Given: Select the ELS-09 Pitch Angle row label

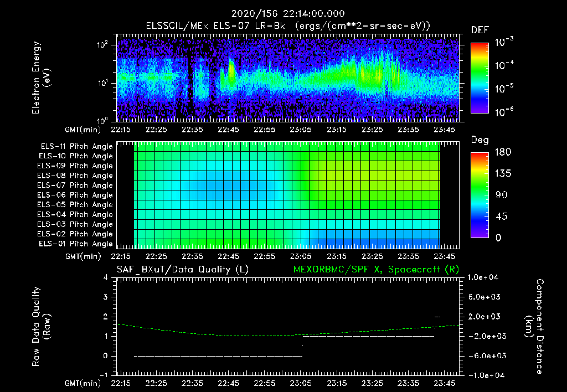Looking at the screenshot, I should coord(75,166).
